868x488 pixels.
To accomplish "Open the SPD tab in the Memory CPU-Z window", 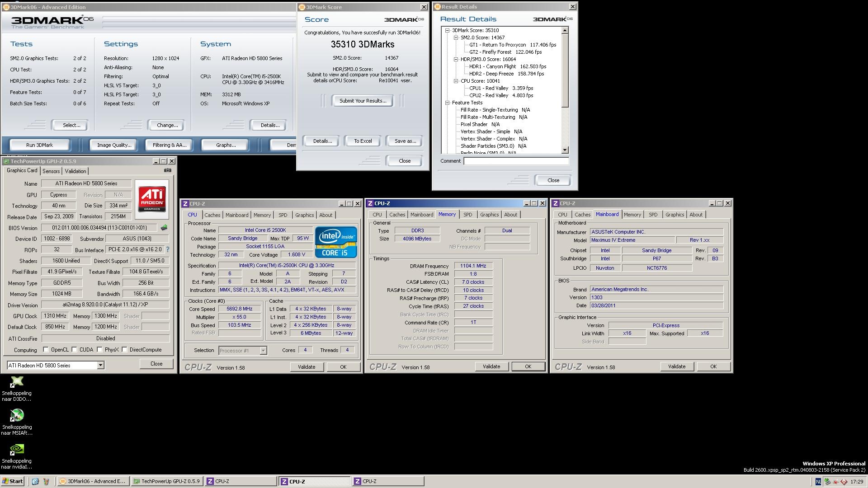I will point(467,215).
